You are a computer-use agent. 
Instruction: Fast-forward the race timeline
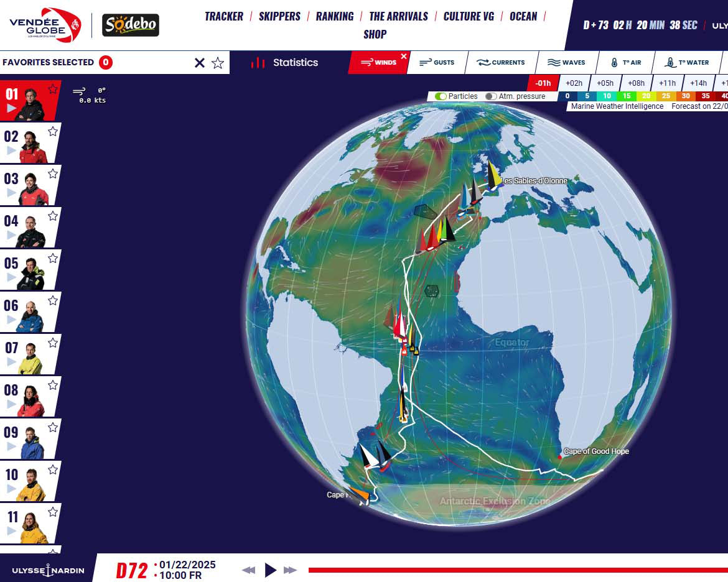(x=290, y=570)
